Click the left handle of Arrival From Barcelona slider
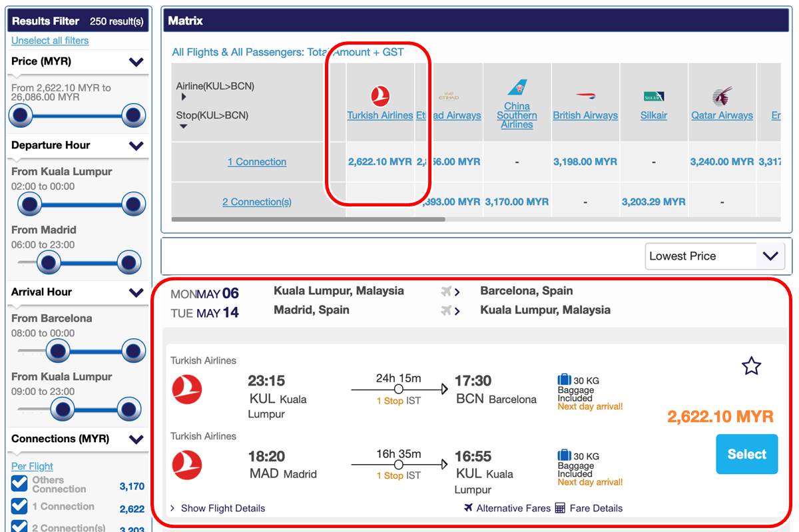799x532 pixels. point(58,351)
